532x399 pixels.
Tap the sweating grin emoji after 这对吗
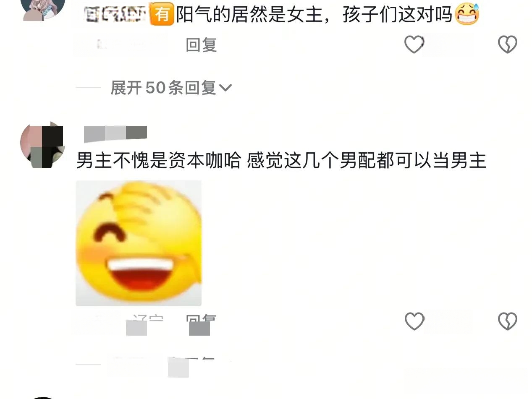(467, 14)
